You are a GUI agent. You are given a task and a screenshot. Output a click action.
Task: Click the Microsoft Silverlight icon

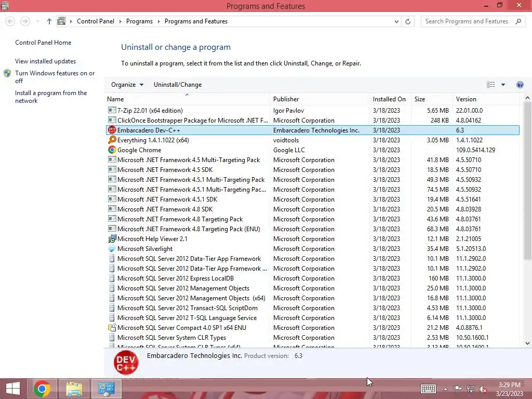click(x=112, y=248)
